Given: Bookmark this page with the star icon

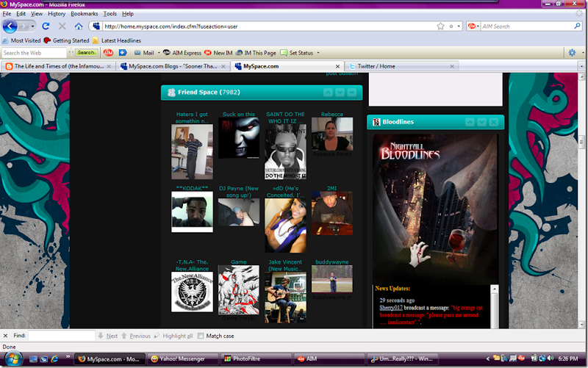Looking at the screenshot, I should [440, 26].
